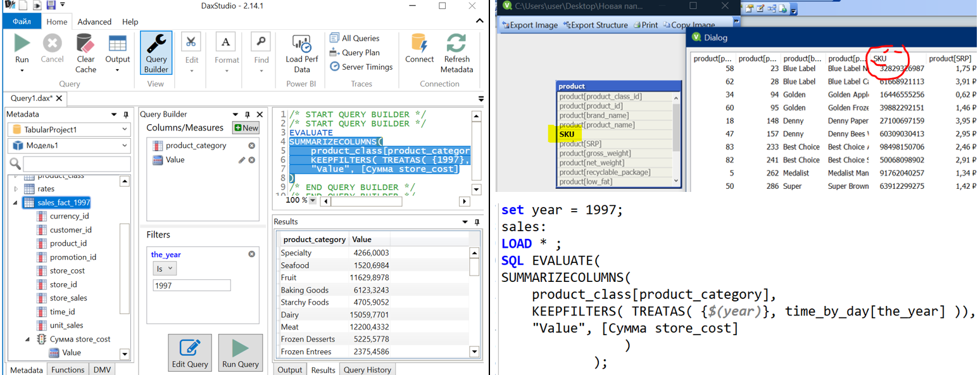Switch to the Functions tab
The image size is (980, 375).
[x=68, y=369]
